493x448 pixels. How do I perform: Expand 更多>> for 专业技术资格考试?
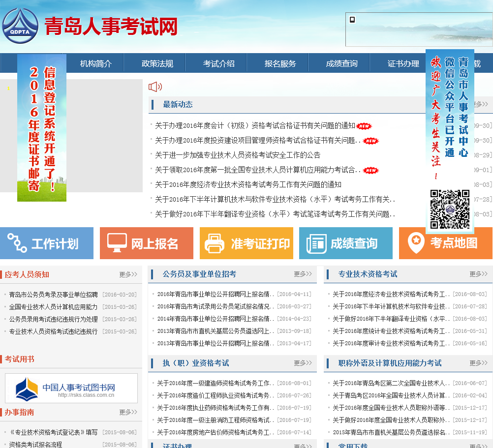[x=479, y=274]
